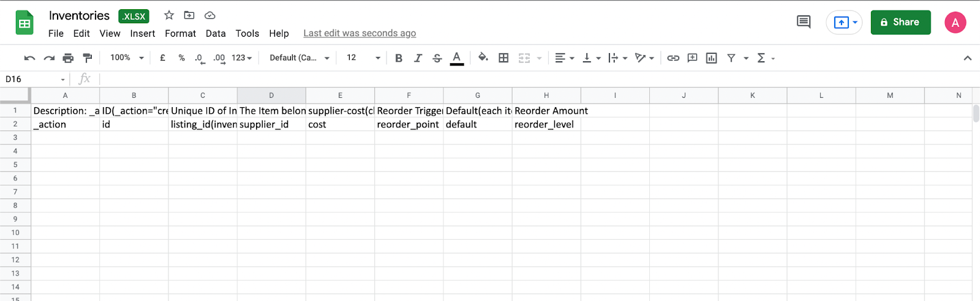Click the Inventories document title
This screenshot has width=980, height=301.
(79, 15)
